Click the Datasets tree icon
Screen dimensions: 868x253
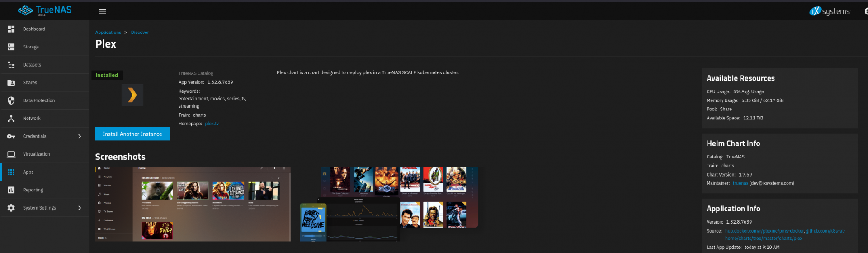click(11, 65)
